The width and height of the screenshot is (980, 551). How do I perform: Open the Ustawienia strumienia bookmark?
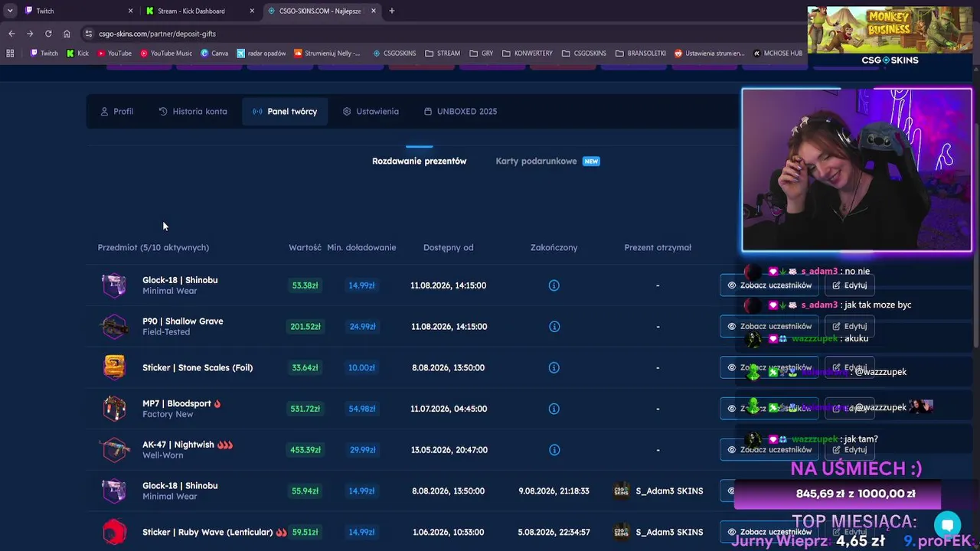click(709, 54)
